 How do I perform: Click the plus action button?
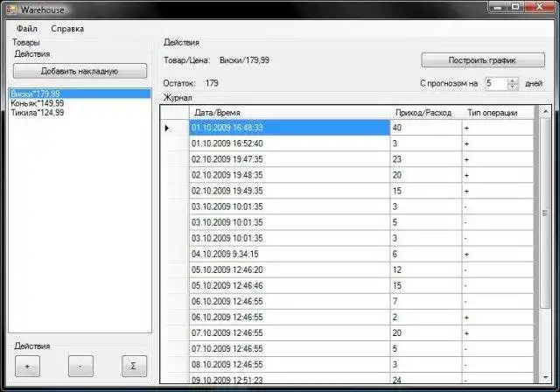click(x=27, y=366)
